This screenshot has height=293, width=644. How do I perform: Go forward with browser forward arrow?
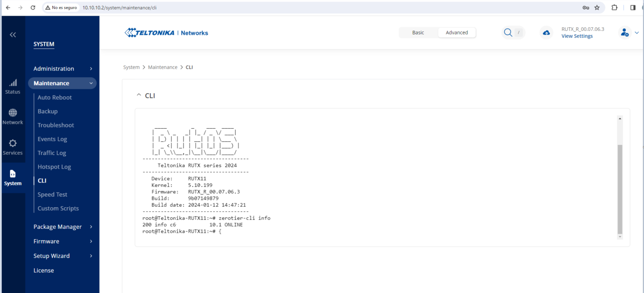tap(20, 8)
